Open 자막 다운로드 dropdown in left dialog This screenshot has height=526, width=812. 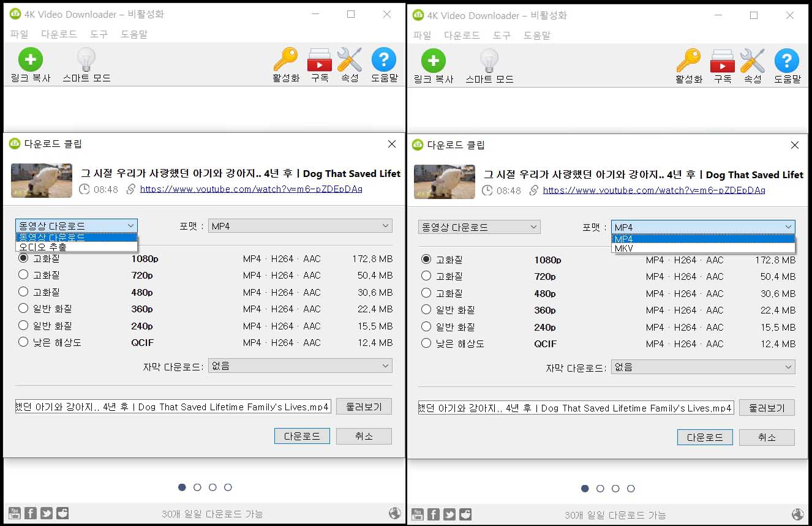tap(300, 366)
